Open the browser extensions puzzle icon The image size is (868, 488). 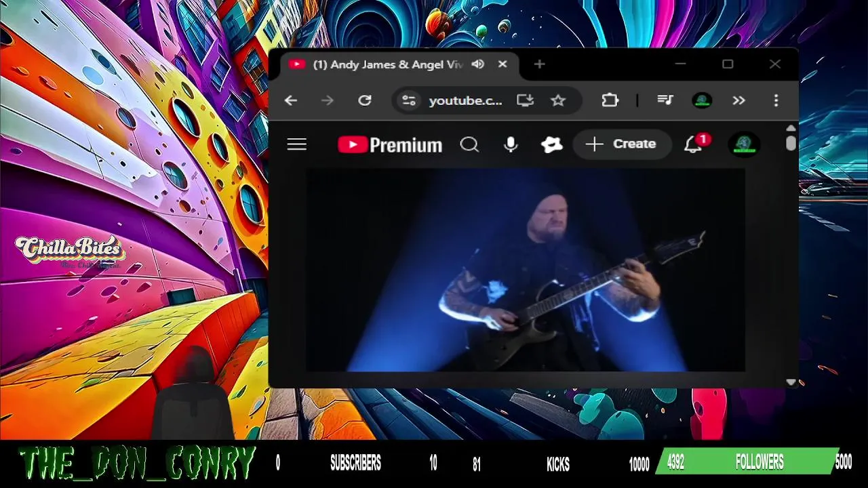(610, 100)
